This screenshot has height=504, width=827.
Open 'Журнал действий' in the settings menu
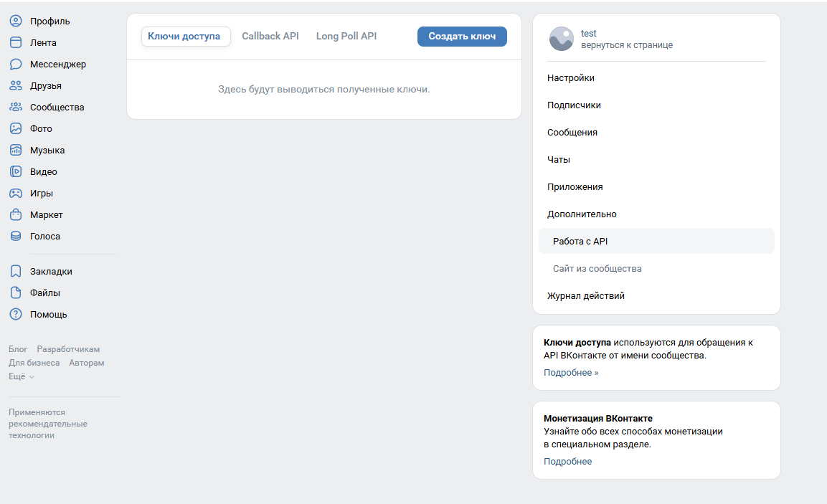585,296
